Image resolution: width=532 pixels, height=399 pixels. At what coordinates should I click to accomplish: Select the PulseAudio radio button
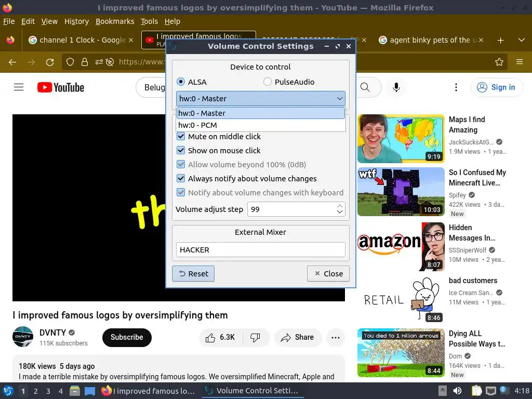tap(268, 82)
